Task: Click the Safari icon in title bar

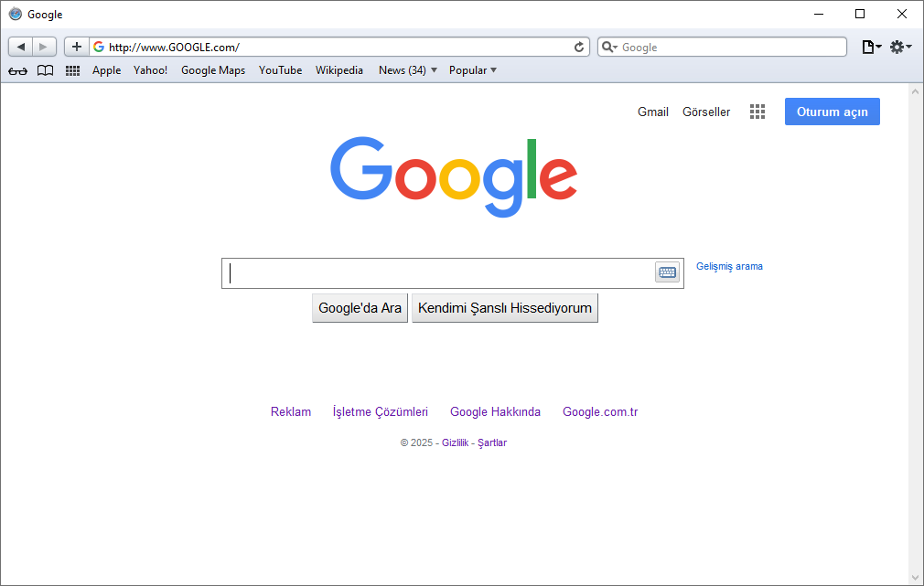Action: (x=16, y=14)
